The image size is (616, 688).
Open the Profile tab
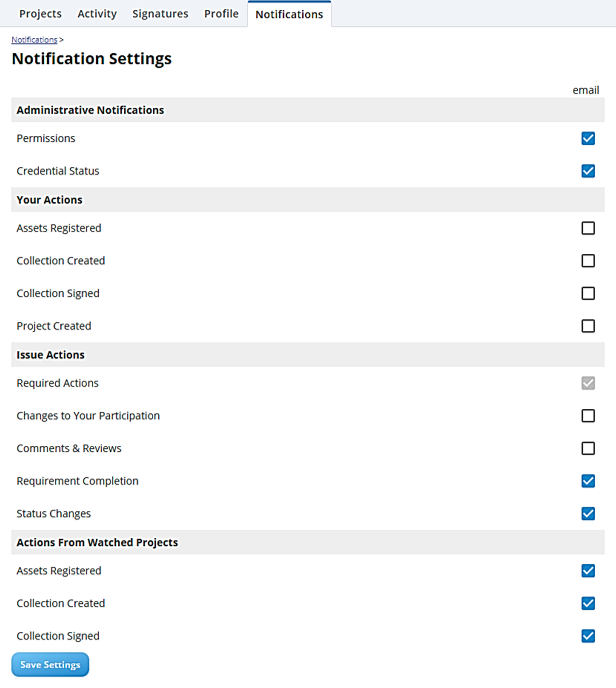(x=221, y=14)
